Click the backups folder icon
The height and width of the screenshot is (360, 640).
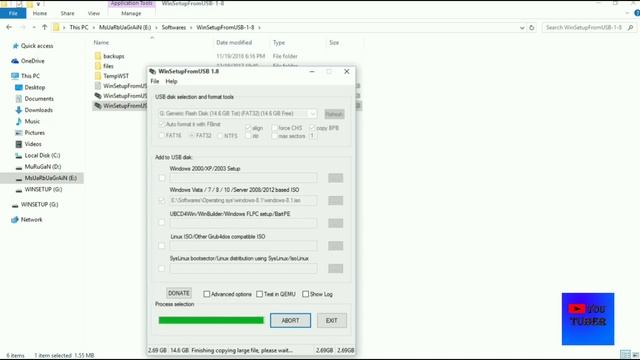coord(98,56)
